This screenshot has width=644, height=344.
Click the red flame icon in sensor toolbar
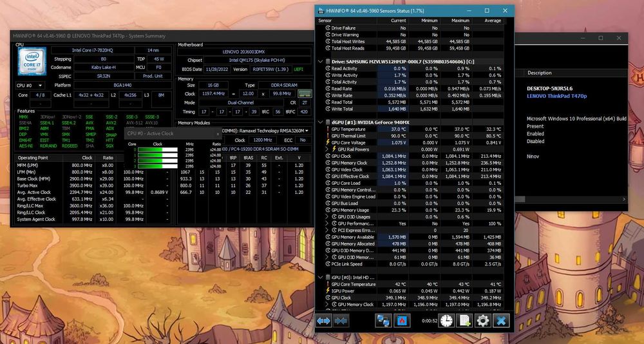401,321
